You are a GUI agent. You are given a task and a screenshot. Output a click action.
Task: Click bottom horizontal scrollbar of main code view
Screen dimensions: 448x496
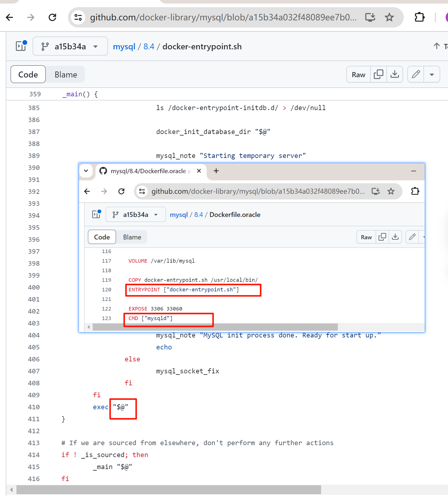(x=168, y=490)
